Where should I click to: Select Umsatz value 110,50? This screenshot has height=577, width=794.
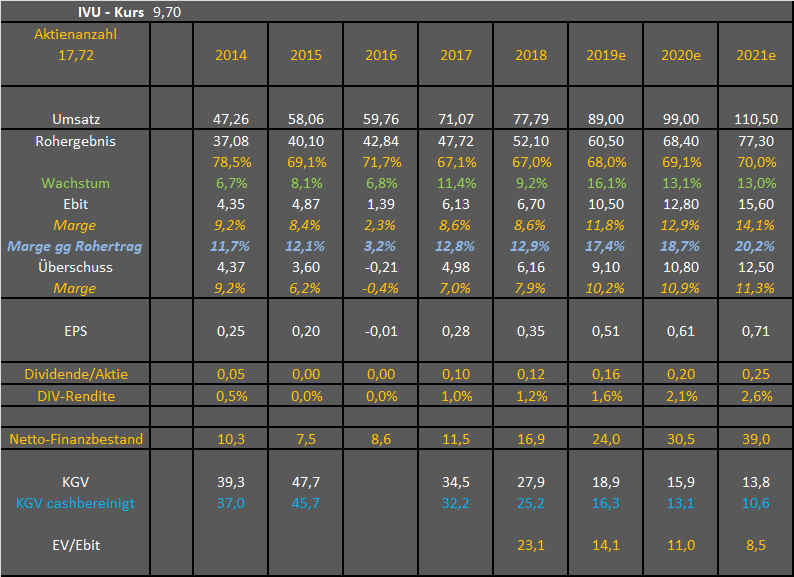click(x=756, y=119)
